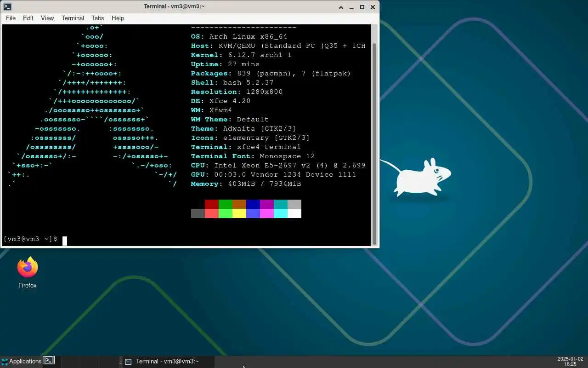
Task: Click the 'Resolution: 1280x800' line
Action: pyautogui.click(x=237, y=92)
